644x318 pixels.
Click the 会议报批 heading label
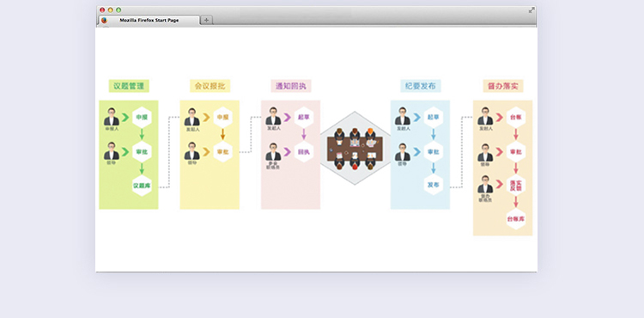point(210,86)
